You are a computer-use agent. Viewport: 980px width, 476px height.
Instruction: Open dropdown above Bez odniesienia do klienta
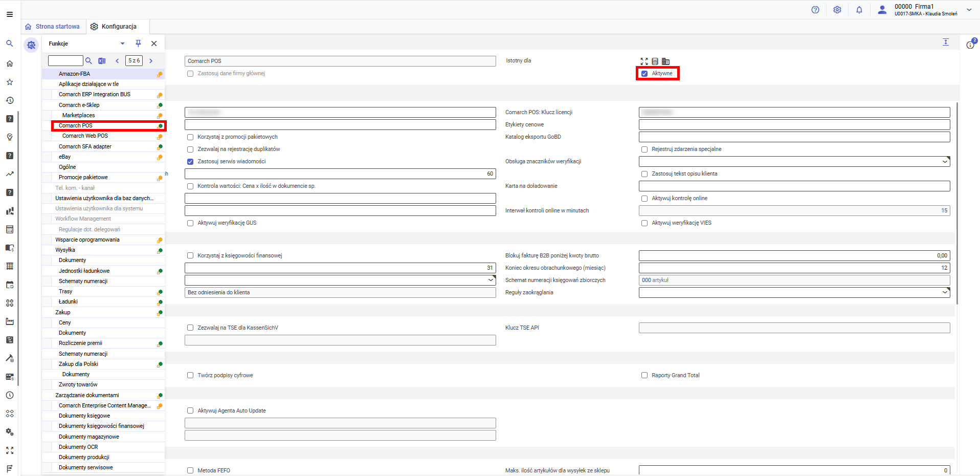coord(491,280)
